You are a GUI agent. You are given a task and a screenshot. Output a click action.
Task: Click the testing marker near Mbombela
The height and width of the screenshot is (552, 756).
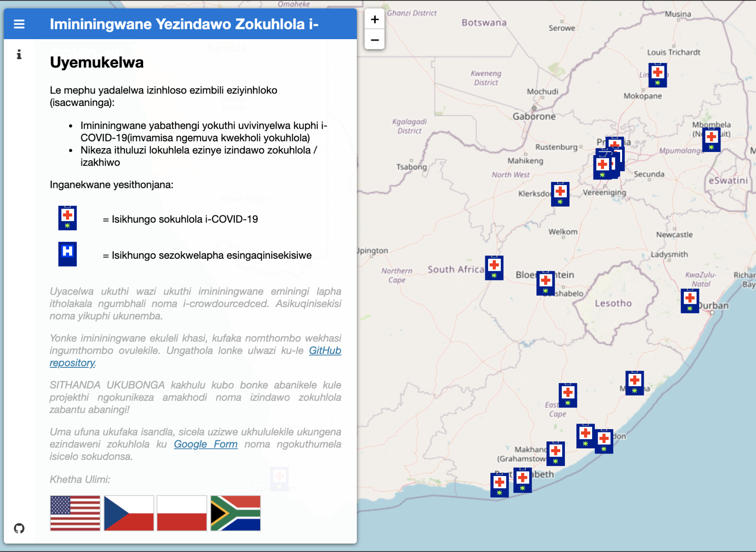tap(711, 139)
